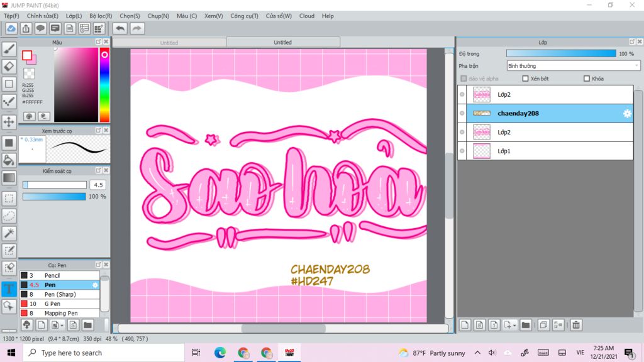The width and height of the screenshot is (644, 362).
Task: Close the Màu color panel
Action: point(106,42)
